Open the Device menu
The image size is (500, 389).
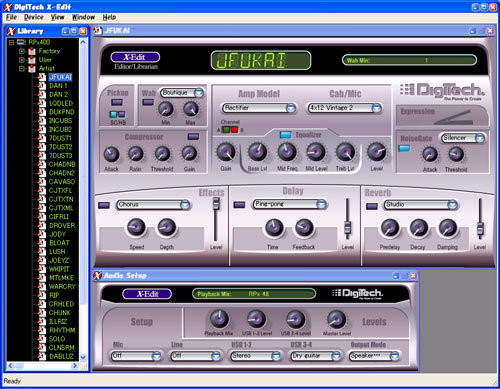click(x=33, y=17)
